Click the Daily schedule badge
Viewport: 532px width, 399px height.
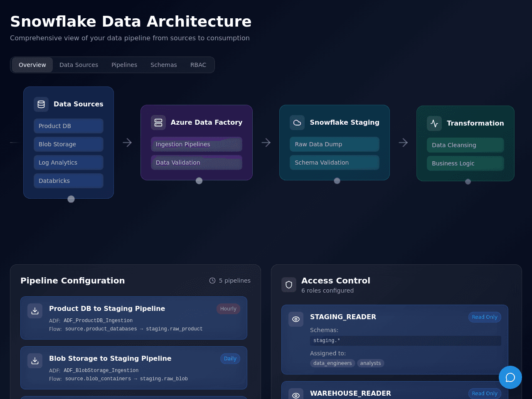tap(230, 359)
